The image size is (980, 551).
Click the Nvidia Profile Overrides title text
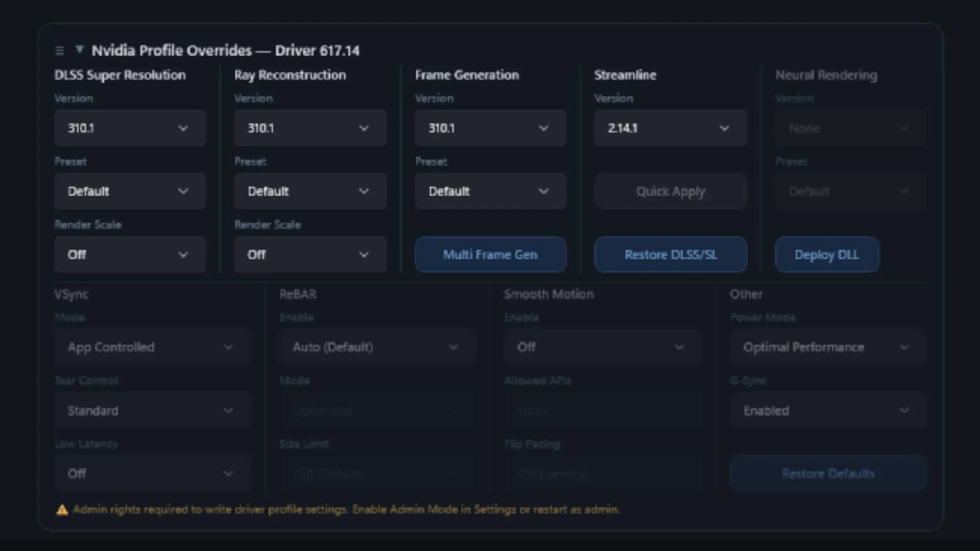[x=225, y=51]
